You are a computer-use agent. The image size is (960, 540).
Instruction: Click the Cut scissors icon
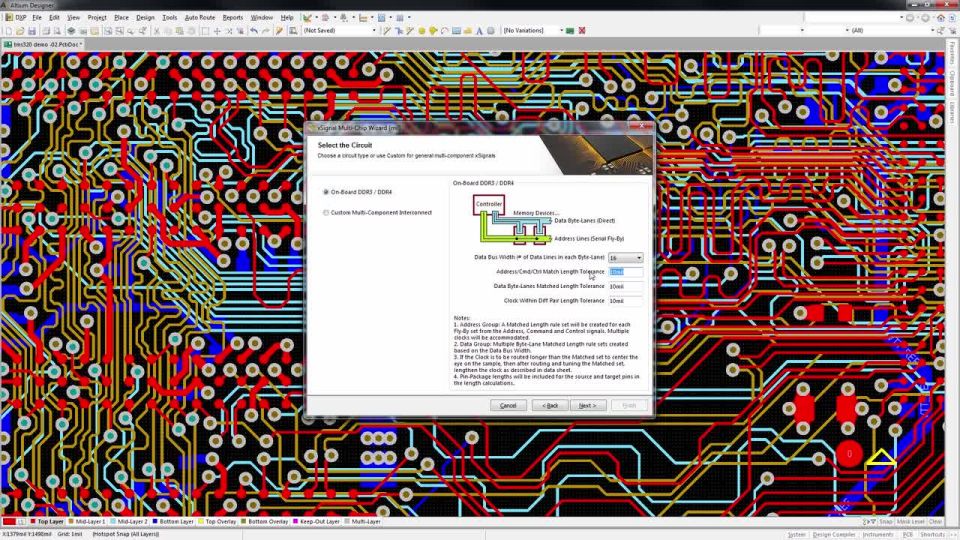tap(157, 31)
